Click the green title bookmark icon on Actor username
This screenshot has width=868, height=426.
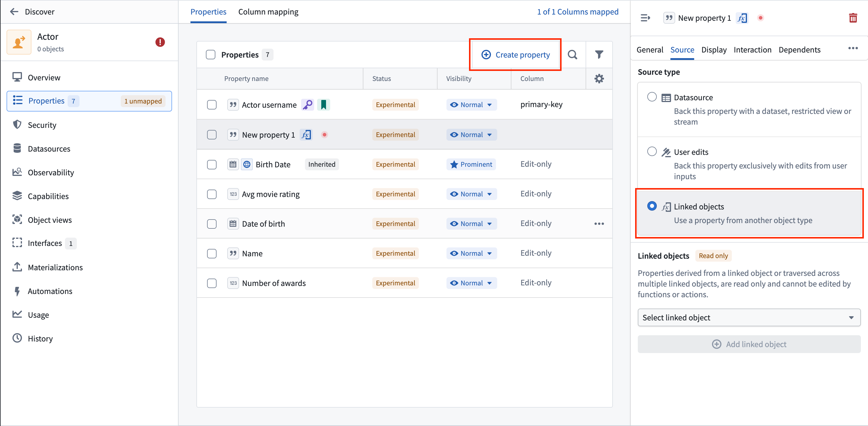[323, 105]
